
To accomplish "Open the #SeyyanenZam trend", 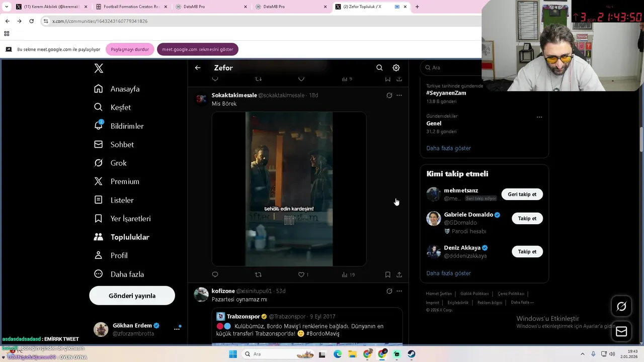I will click(446, 93).
